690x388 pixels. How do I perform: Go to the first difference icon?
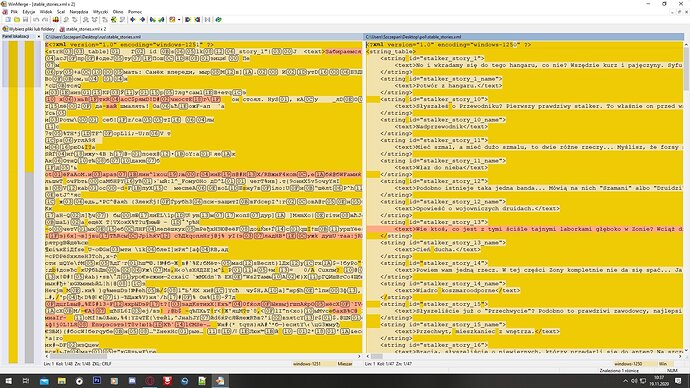tap(105, 20)
